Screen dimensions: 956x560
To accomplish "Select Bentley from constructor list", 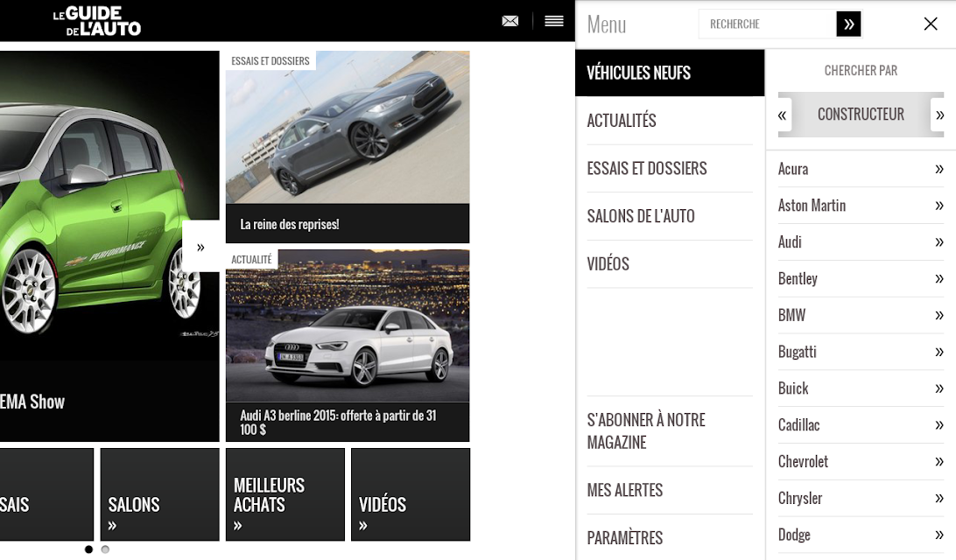I will click(798, 278).
